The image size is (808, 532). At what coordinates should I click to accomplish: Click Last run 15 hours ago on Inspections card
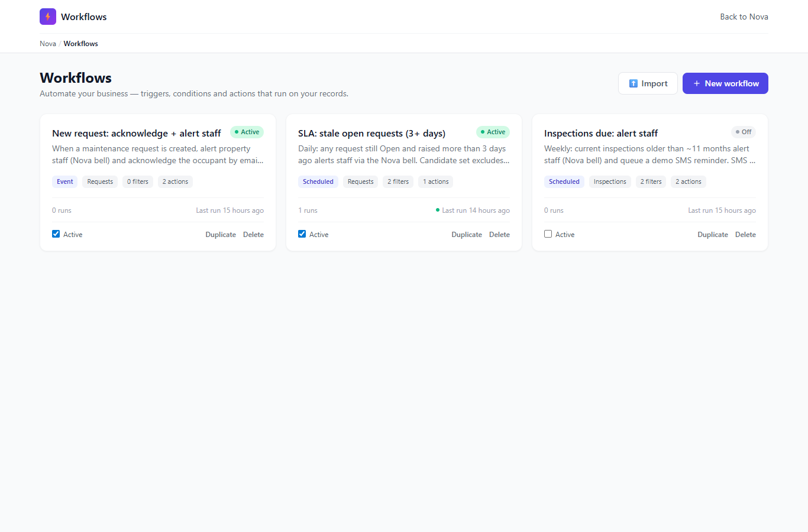[x=722, y=210]
